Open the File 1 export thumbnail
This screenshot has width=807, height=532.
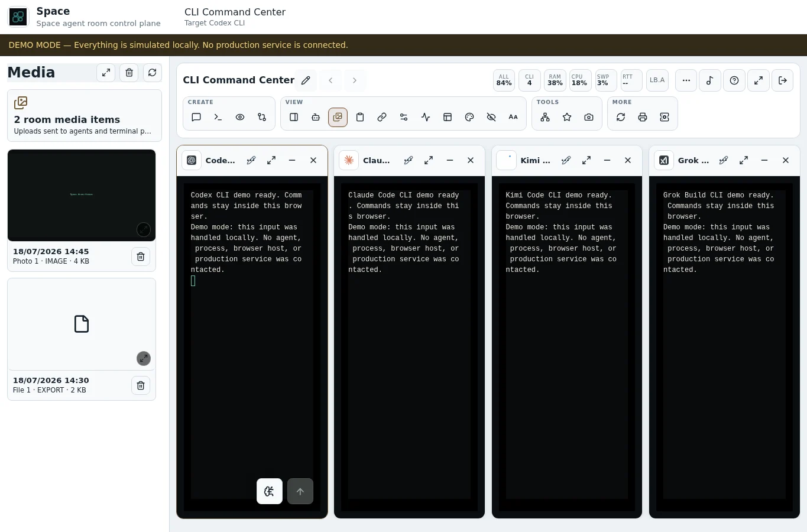tap(82, 324)
